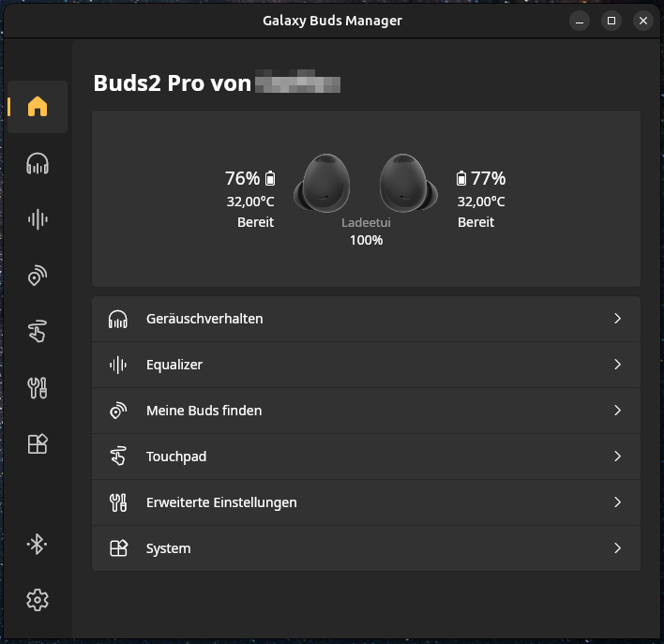
Task: Expand the Meine Buds finden chevron
Action: click(x=617, y=411)
